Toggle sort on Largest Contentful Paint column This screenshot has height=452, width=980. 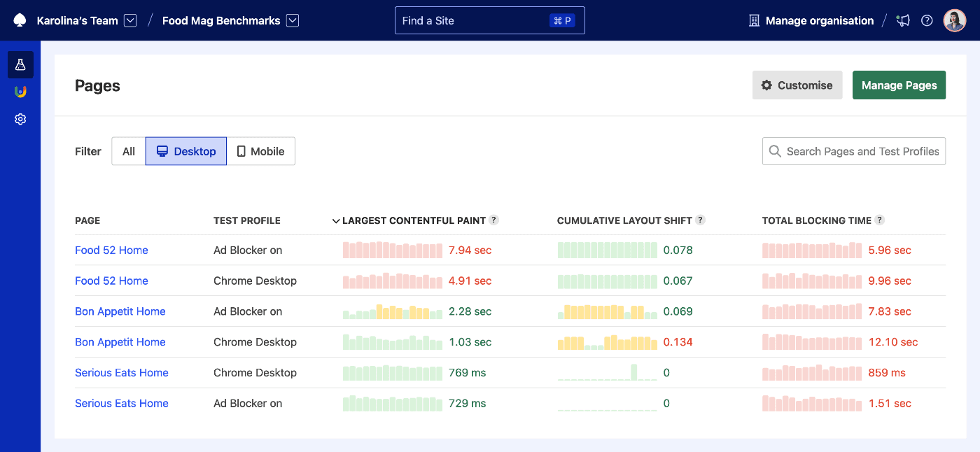point(413,220)
